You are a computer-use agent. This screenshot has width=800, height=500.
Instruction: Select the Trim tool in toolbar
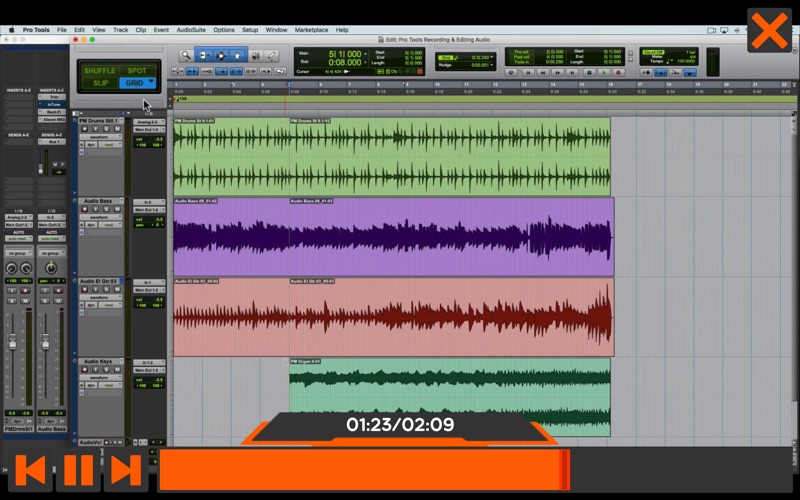204,56
